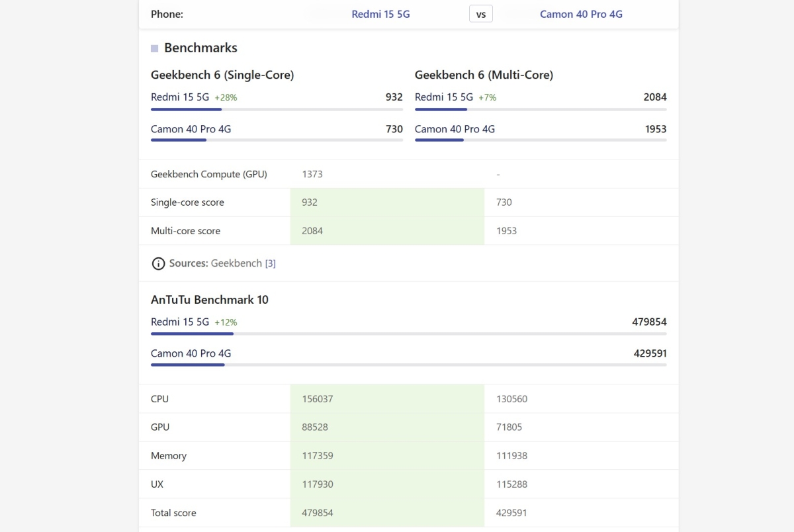794x532 pixels.
Task: Click Camon 40 Pro 4G multi-core bar
Action: [x=541, y=140]
